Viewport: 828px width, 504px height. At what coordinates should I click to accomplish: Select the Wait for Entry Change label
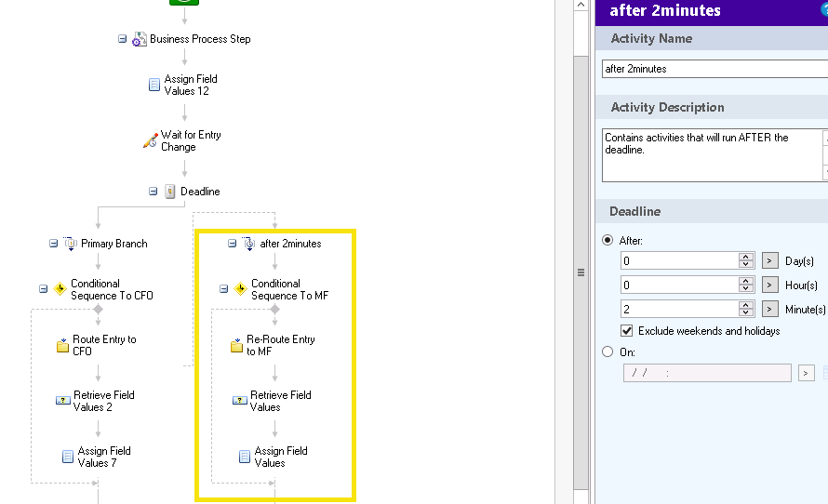(191, 141)
